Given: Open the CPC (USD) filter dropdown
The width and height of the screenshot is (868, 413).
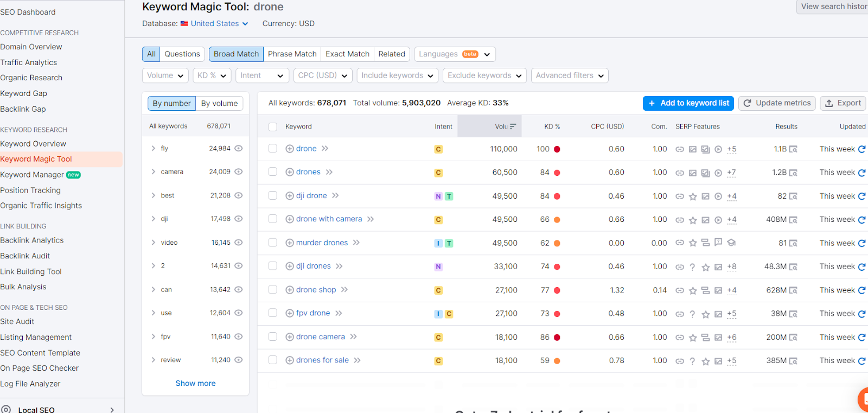Looking at the screenshot, I should (323, 75).
